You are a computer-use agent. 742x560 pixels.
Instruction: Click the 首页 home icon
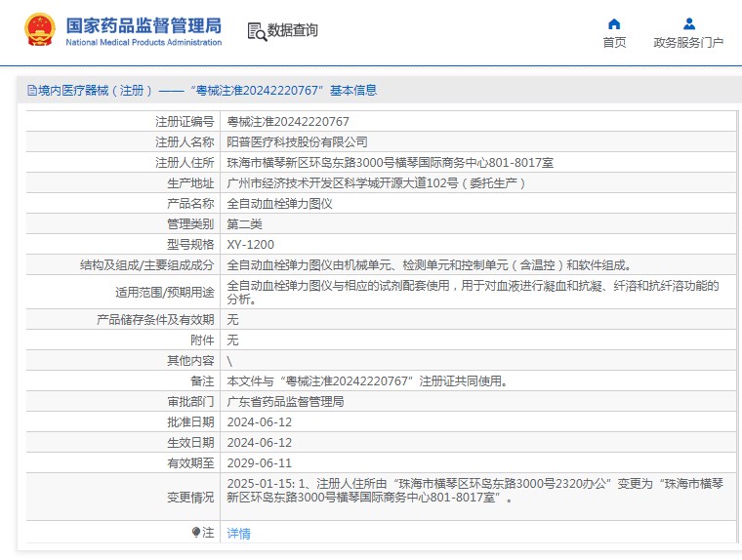pos(614,23)
